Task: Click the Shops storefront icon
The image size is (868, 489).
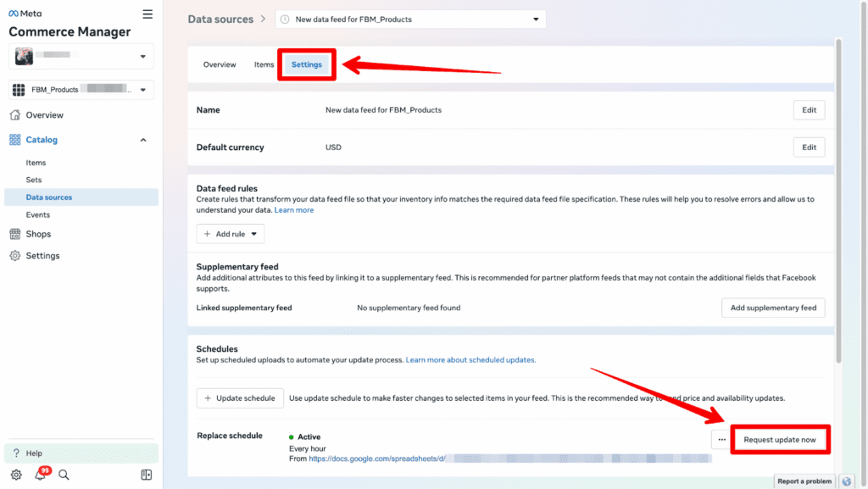Action: (15, 234)
